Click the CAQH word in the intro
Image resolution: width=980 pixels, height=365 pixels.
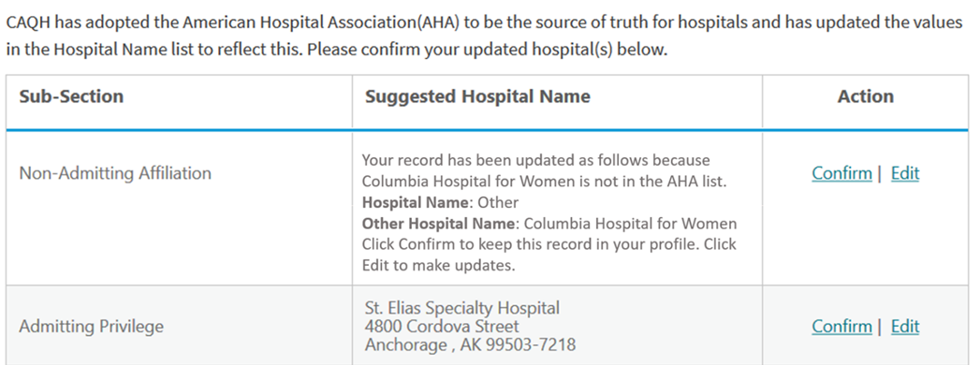click(x=29, y=23)
